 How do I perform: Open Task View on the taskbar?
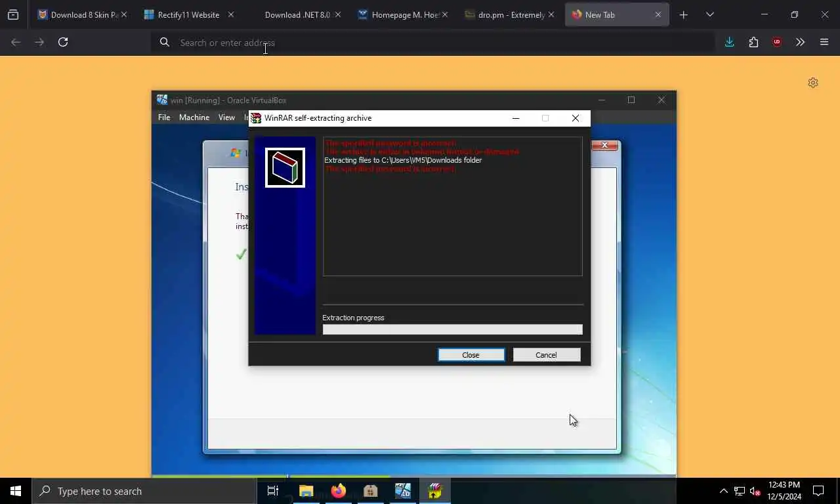tap(273, 491)
